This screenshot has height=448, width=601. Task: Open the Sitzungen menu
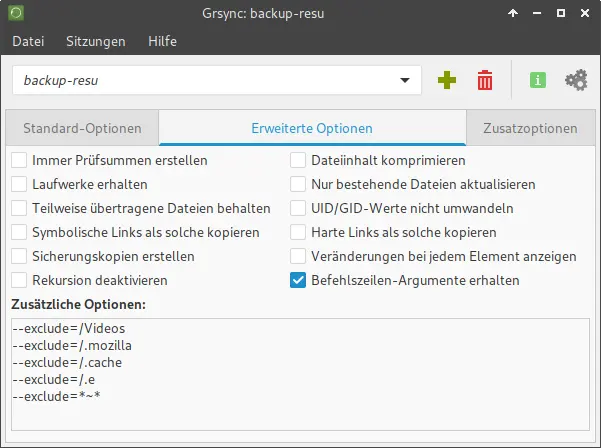point(96,41)
